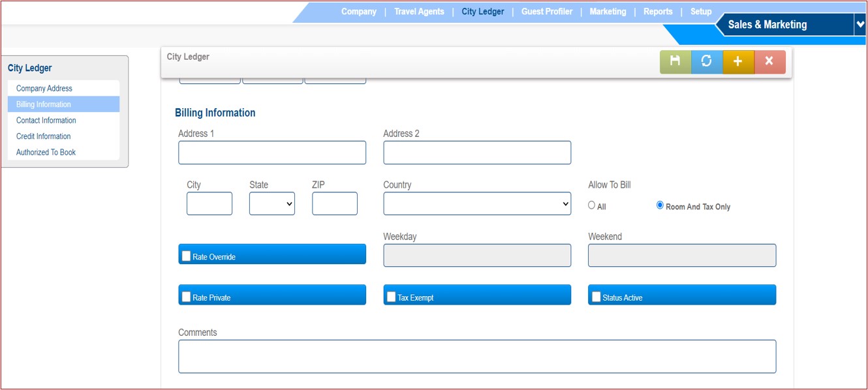Go to the Travel Agents menu
Image resolution: width=868 pixels, height=390 pixels.
coord(419,12)
